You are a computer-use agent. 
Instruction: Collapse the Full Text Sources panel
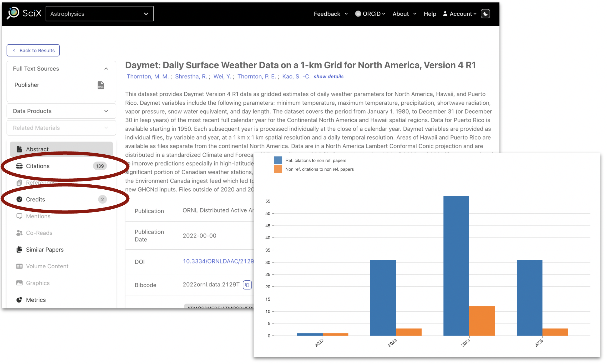point(106,69)
